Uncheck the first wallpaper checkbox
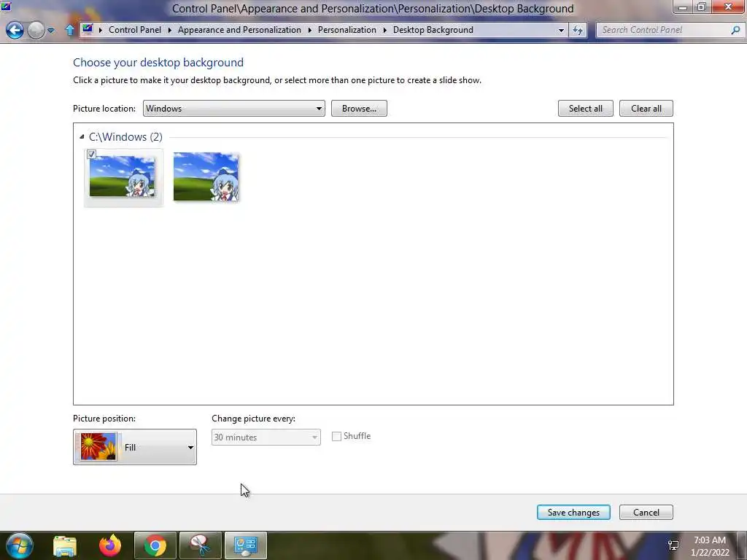 91,155
